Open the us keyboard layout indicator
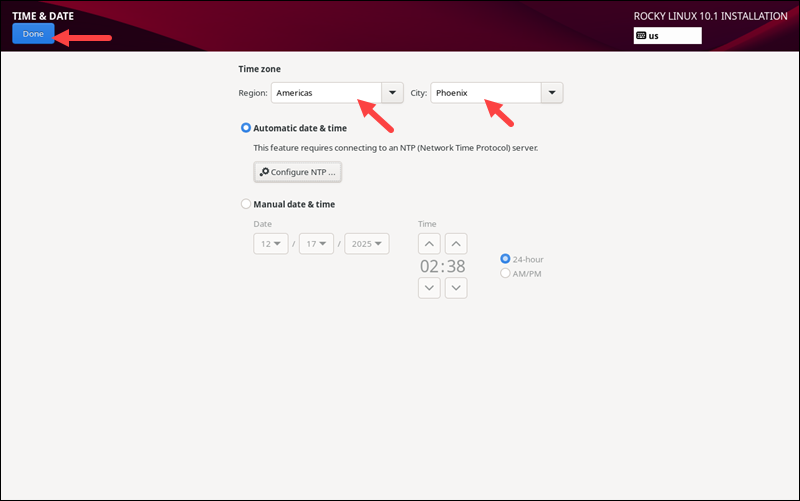This screenshot has height=501, width=800. click(667, 36)
